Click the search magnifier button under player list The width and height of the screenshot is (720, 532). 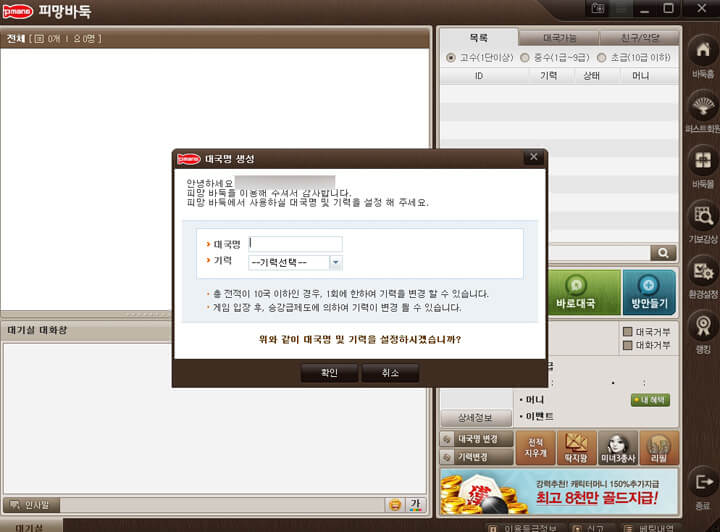[x=663, y=253]
